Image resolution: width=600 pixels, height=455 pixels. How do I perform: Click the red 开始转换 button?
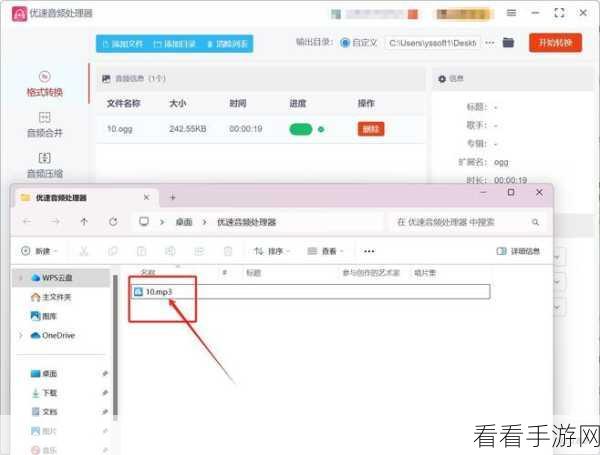coord(555,42)
